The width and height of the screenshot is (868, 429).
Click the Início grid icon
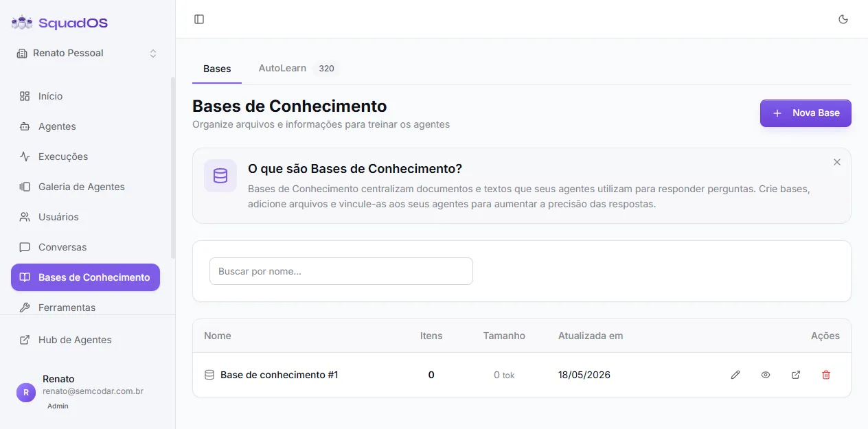point(25,96)
